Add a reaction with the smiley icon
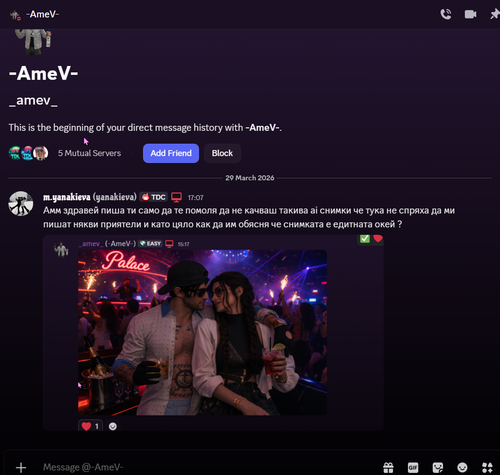The width and height of the screenshot is (500, 475). (x=113, y=426)
